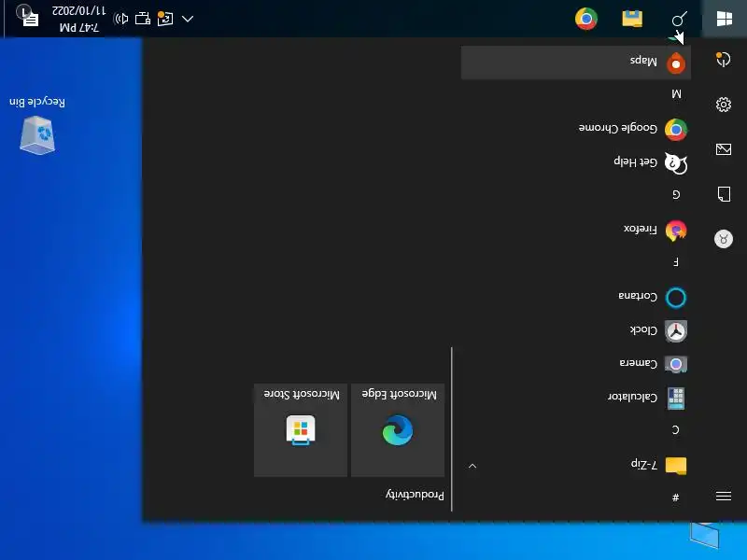Open the Cortana app icon
The height and width of the screenshot is (560, 747).
click(x=675, y=298)
